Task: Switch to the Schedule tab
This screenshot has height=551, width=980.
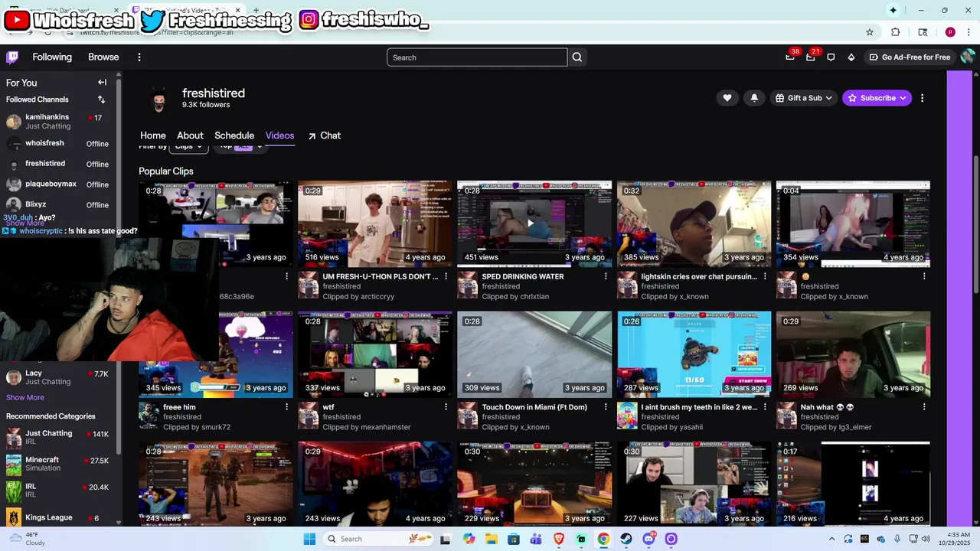Action: coord(234,135)
